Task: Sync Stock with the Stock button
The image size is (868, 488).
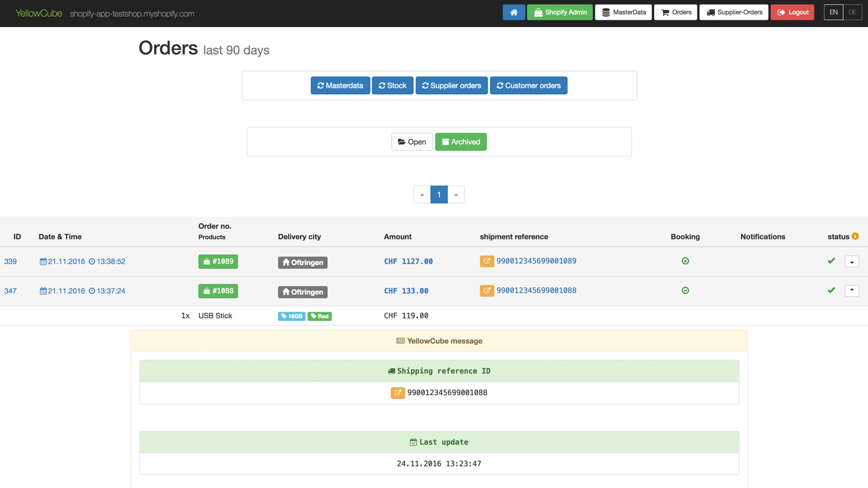Action: tap(392, 86)
